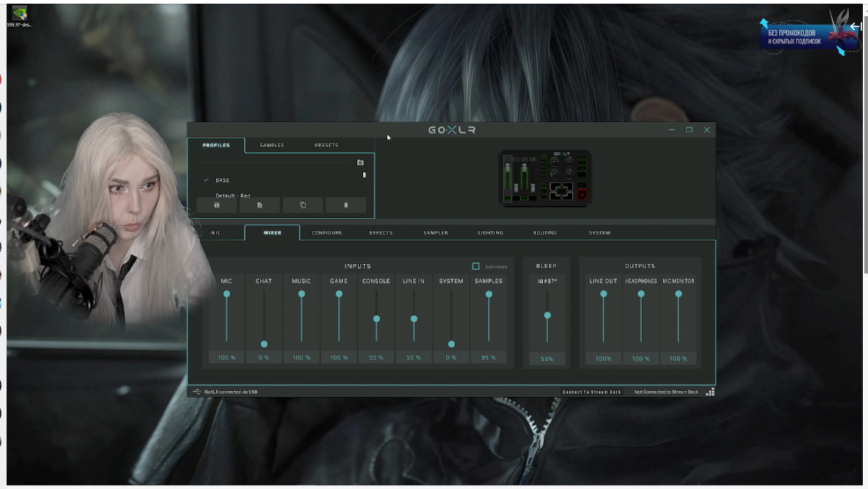Switch to the Profiles tab
The width and height of the screenshot is (868, 489).
click(216, 145)
